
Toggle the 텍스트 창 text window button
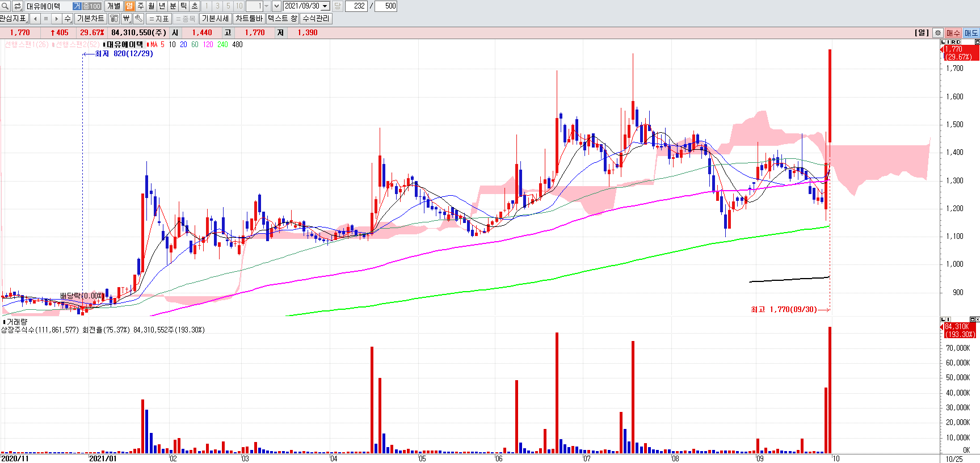tap(283, 18)
